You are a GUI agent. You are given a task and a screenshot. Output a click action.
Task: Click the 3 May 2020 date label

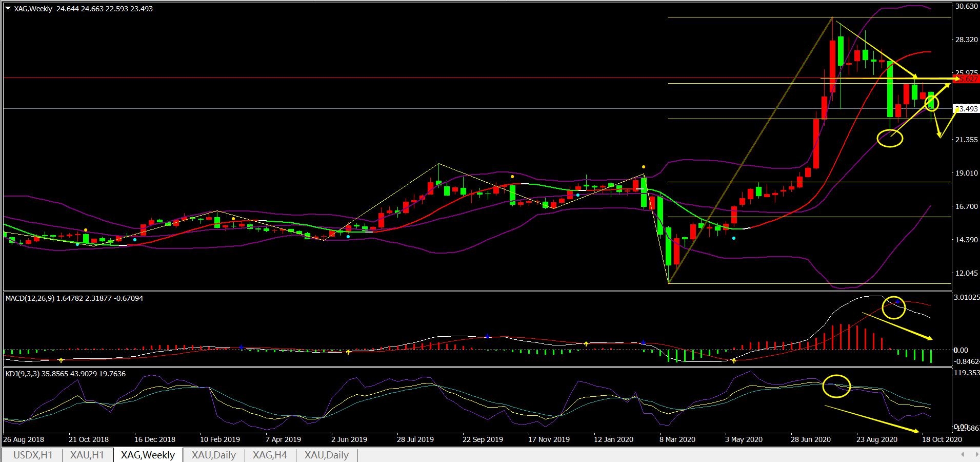744,439
